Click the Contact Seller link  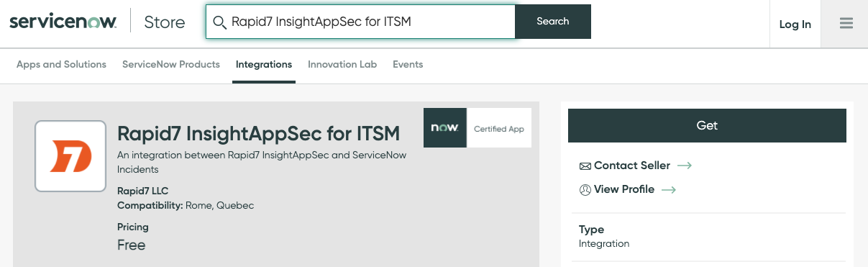pos(632,166)
